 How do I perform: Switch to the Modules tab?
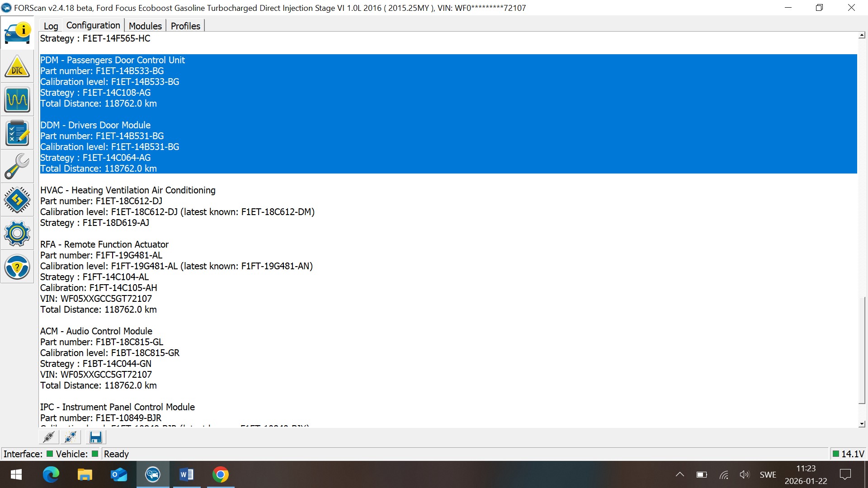point(145,26)
